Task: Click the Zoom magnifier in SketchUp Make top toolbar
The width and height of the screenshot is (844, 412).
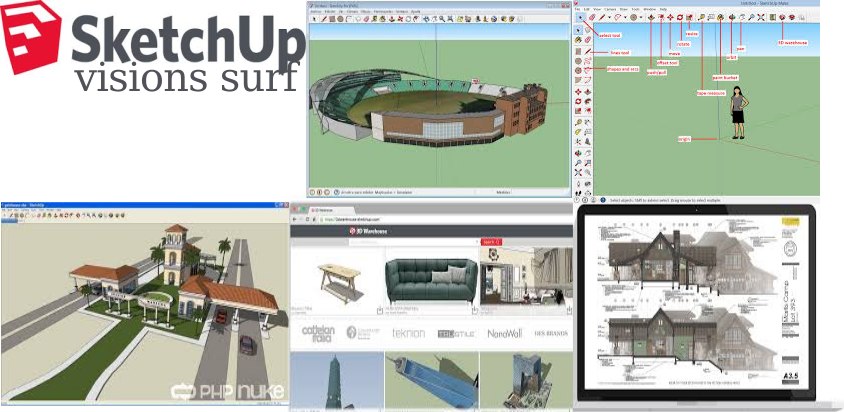Action: pyautogui.click(x=751, y=17)
